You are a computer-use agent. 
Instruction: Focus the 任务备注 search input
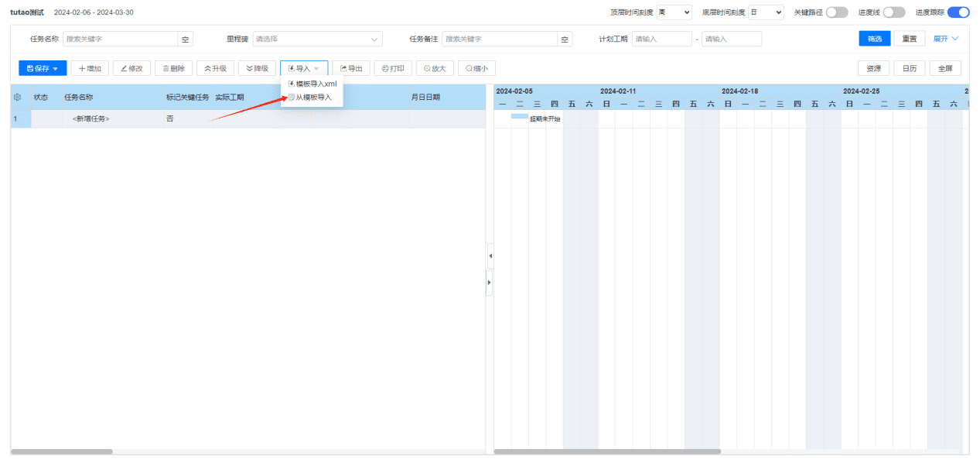tap(500, 39)
